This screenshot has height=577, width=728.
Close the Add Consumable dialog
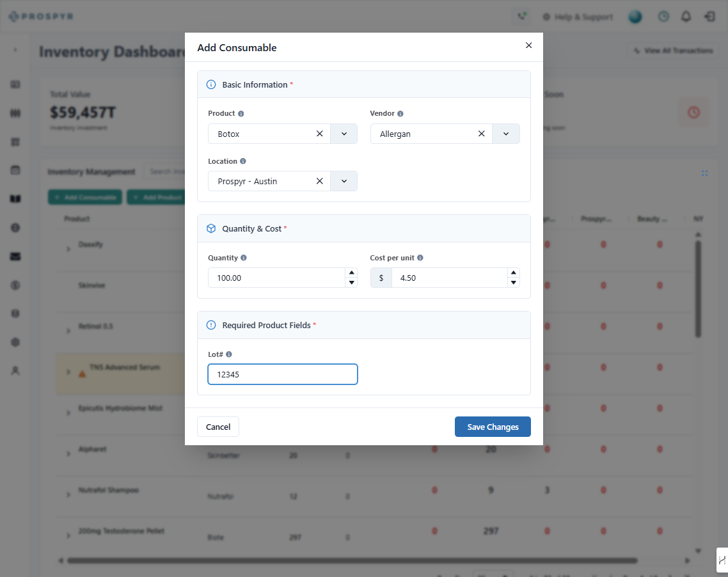528,45
